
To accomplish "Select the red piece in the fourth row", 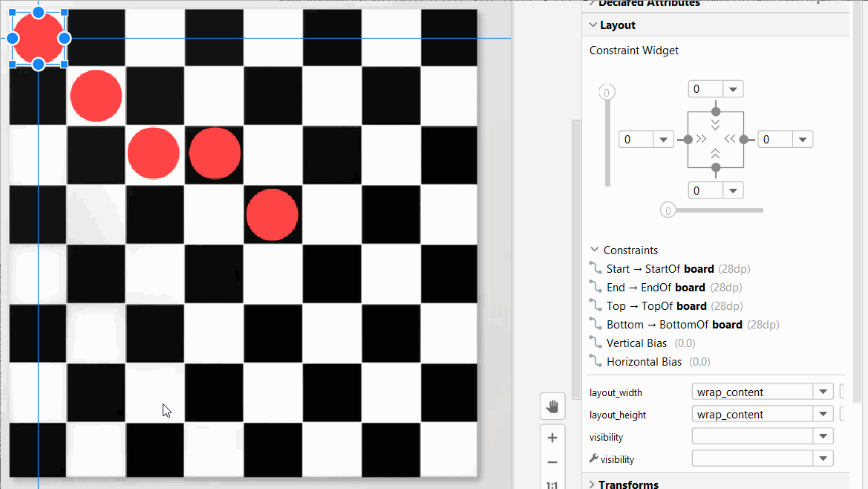I will coord(273,215).
